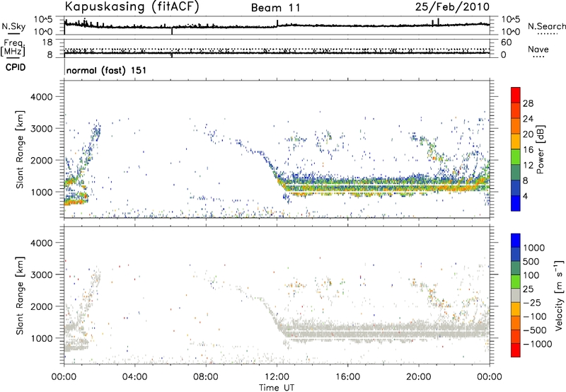The height and width of the screenshot is (392, 566).
Task: Click the Kapuskasing (fitACF) plot title
Action: [x=132, y=7]
